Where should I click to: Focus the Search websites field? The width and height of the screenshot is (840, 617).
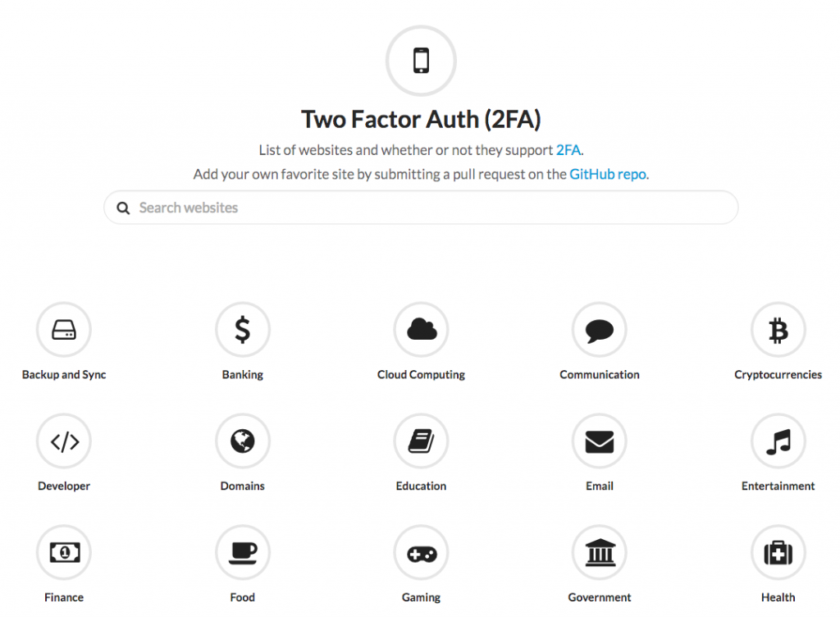pyautogui.click(x=421, y=208)
